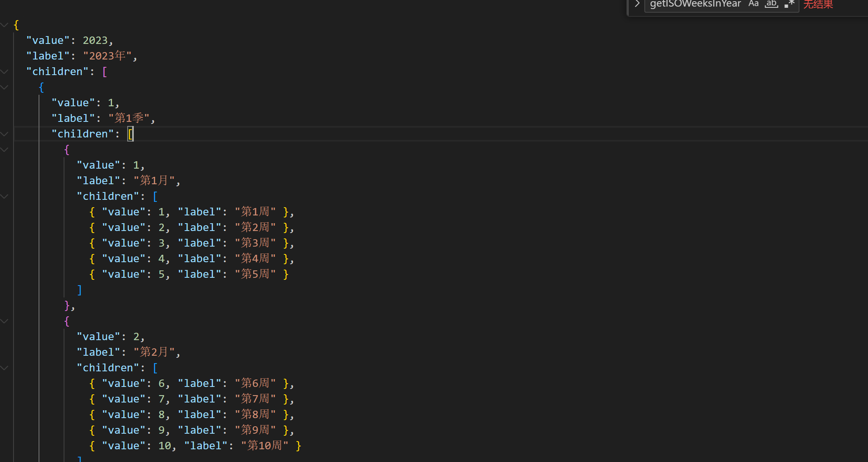The height and width of the screenshot is (462, 868).
Task: Toggle Match Case in find widget
Action: click(753, 4)
